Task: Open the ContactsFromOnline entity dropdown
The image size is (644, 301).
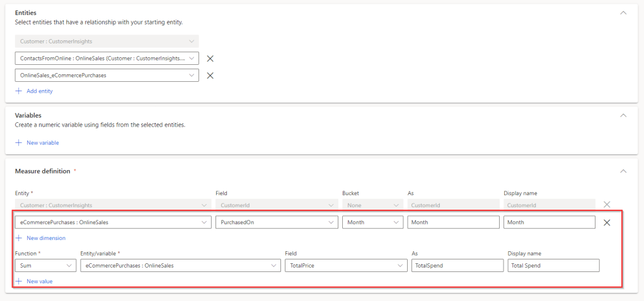Action: coord(106,59)
